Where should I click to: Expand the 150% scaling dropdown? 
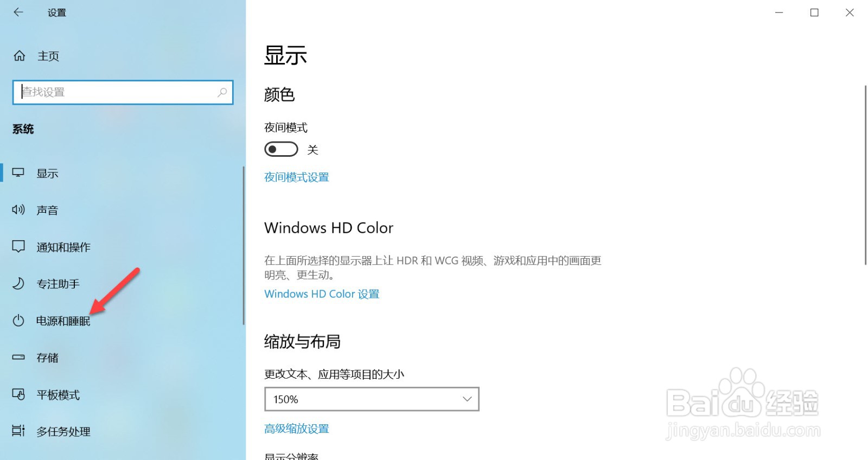(372, 399)
